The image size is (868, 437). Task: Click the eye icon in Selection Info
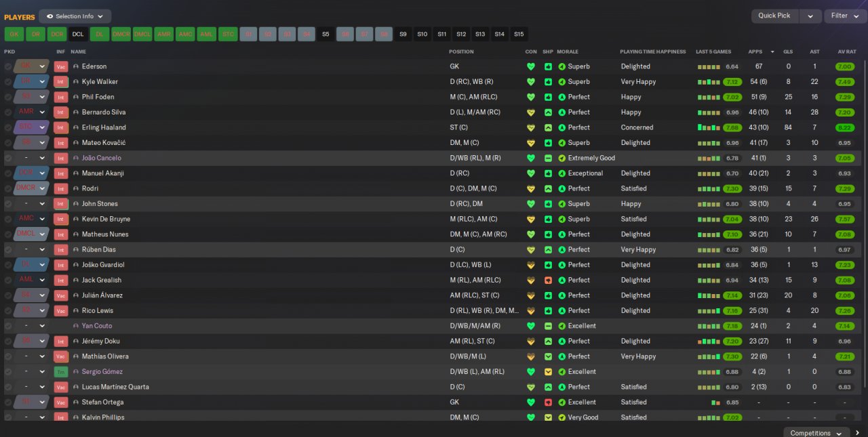pyautogui.click(x=50, y=16)
